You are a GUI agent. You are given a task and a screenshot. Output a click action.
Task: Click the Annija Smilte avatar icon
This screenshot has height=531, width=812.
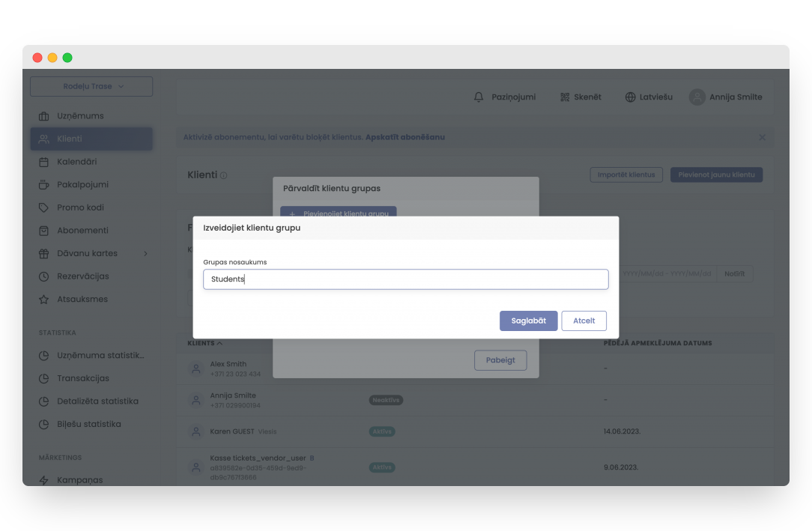click(697, 97)
